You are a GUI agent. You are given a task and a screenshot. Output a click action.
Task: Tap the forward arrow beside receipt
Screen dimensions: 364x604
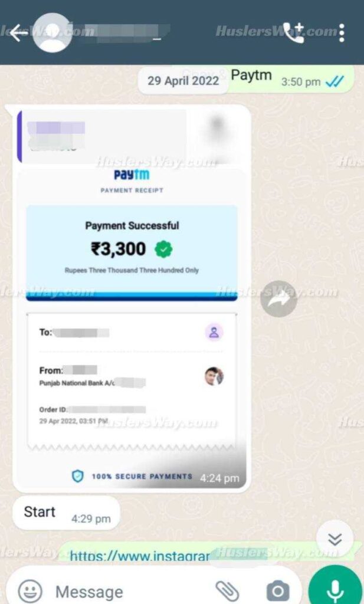278,299
